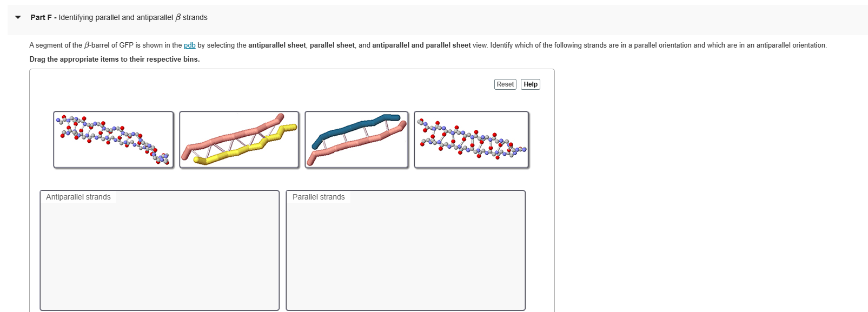Click the bold parallel sheet text
This screenshot has width=868, height=312.
point(331,45)
